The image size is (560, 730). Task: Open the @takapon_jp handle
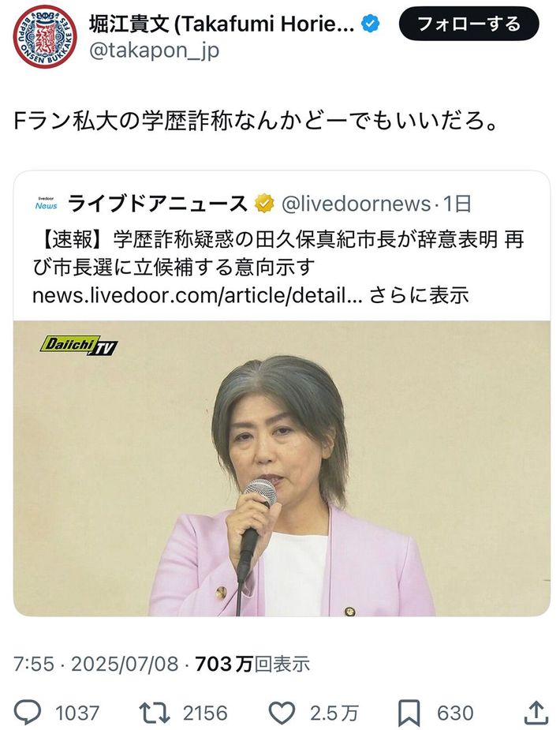point(154,51)
